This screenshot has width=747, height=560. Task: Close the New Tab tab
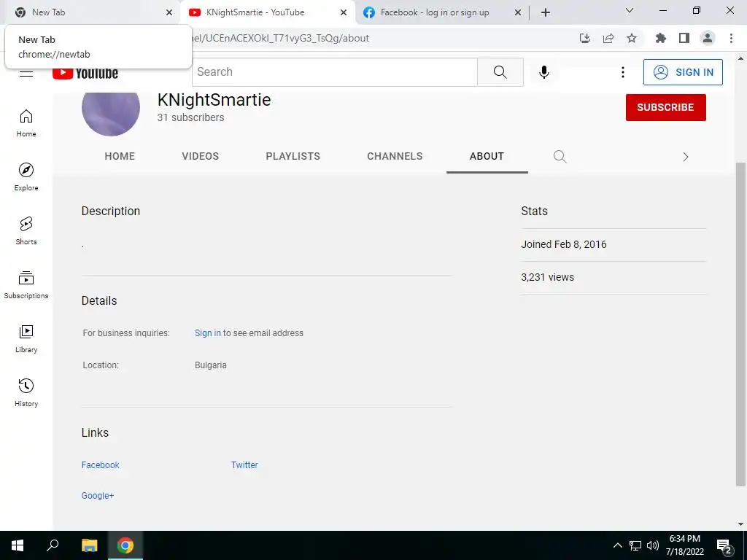169,12
